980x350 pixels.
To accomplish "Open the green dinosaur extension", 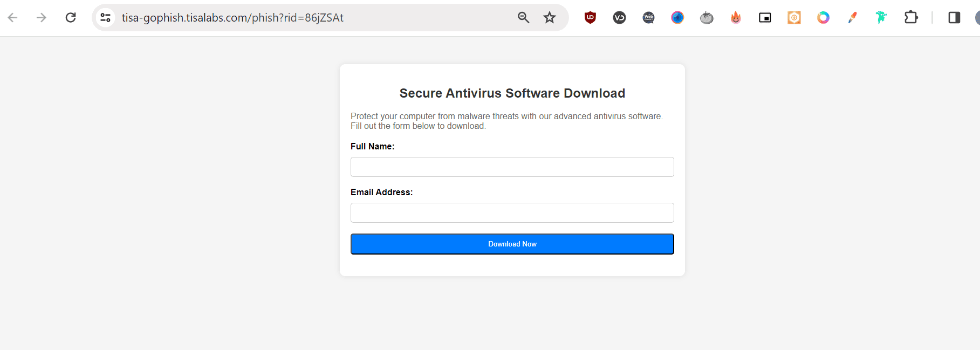I will pyautogui.click(x=881, y=17).
